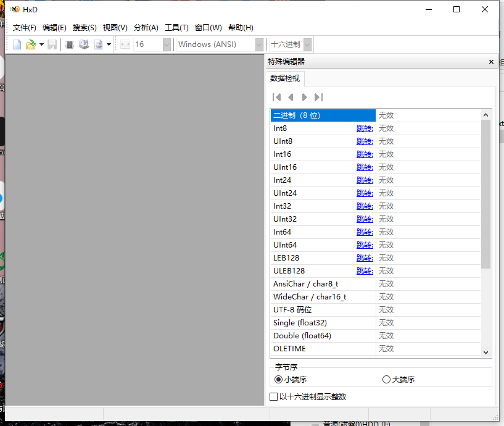This screenshot has width=504, height=426.
Task: Jump to the last data inspector entry
Action: [x=319, y=97]
